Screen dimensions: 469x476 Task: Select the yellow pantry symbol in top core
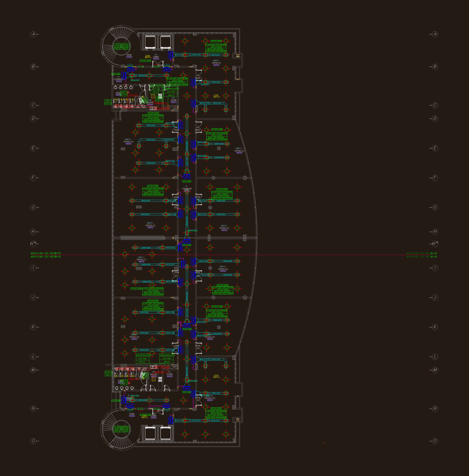153,96
